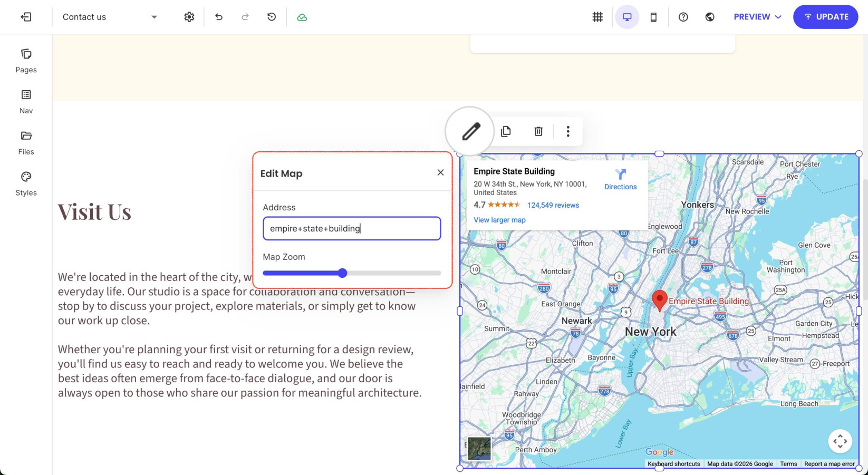
Task: Redo the last change
Action: 245,17
